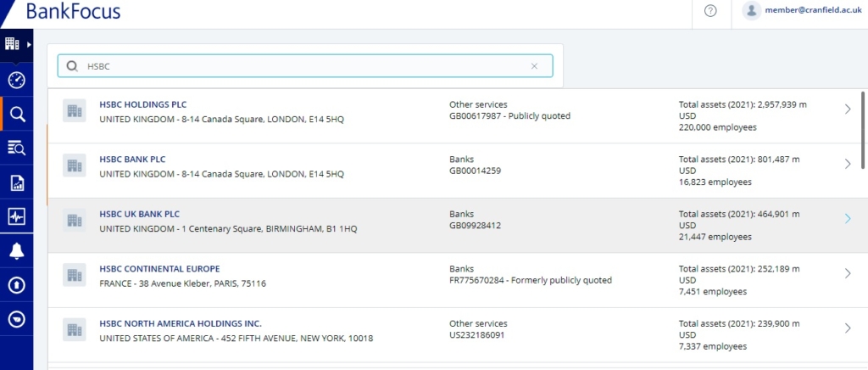Open alerts bell icon in sidebar
Screen dimensions: 868x370
coord(16,250)
